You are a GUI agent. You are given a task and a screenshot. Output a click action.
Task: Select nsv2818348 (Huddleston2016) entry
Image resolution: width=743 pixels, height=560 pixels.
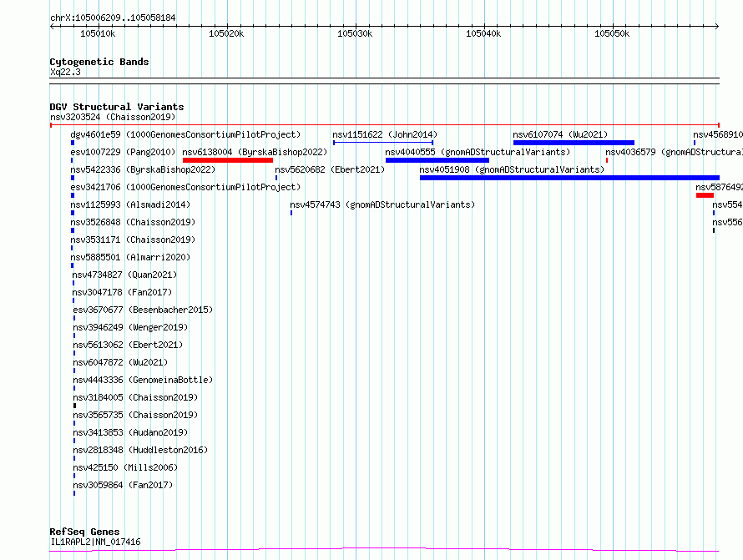[140, 450]
